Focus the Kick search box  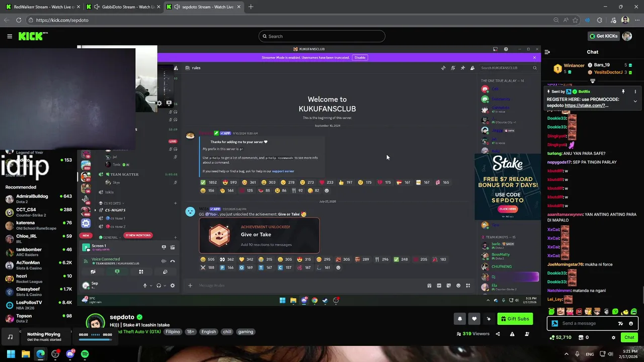coord(322,36)
